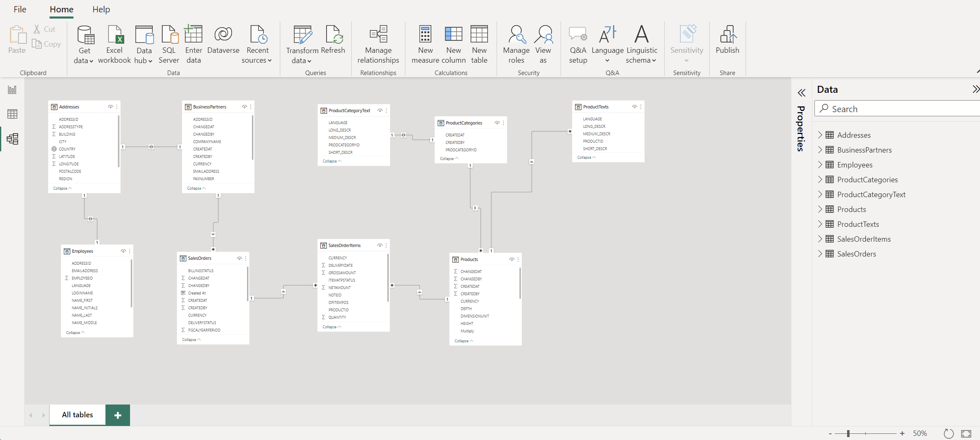Launch the Manage roles security tool
Screen dimensions: 980x440
tap(516, 43)
